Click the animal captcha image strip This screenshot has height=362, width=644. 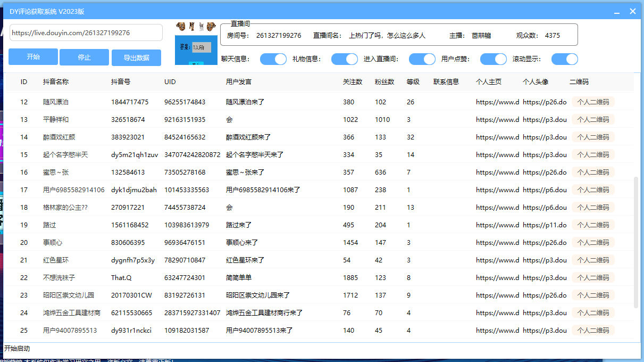coord(196,26)
